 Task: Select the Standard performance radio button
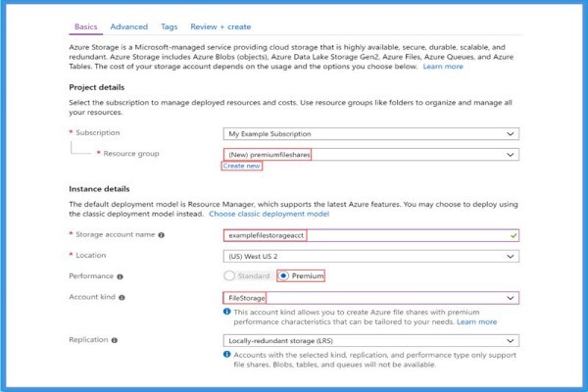pos(229,275)
